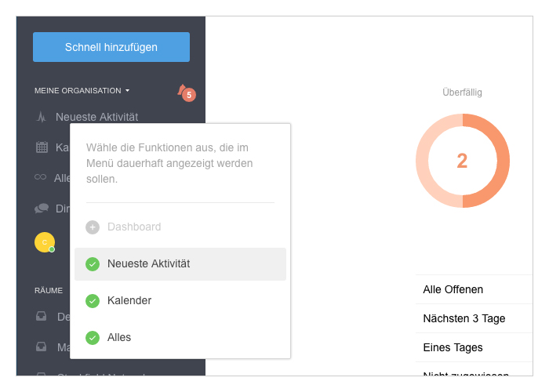This screenshot has height=392, width=549.
Task: Click the yellow user avatar labeled C
Action: coord(45,242)
